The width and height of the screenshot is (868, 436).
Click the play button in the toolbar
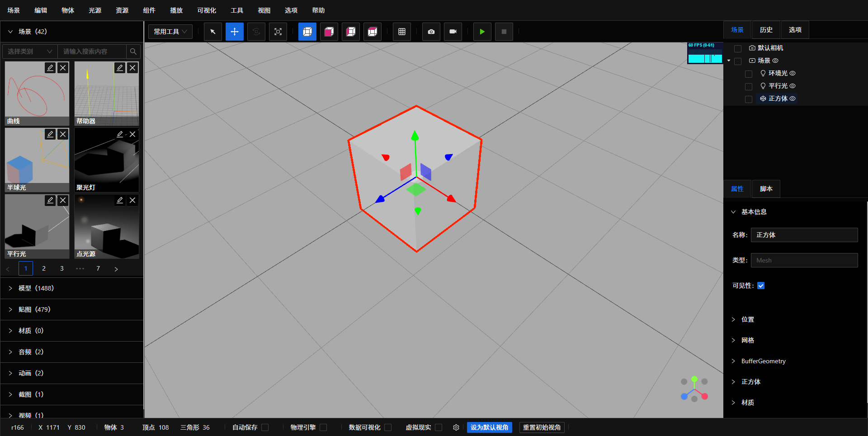[482, 32]
